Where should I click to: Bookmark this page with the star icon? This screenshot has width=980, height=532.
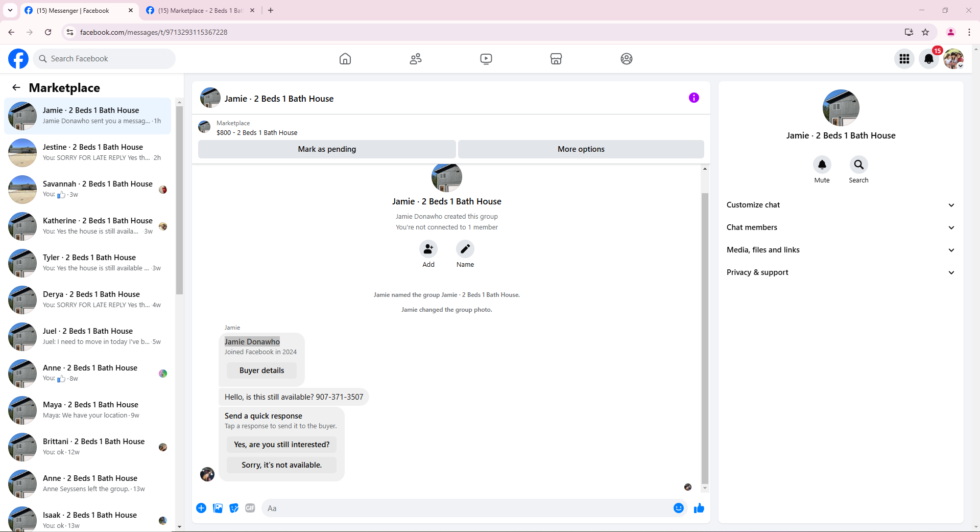pos(925,32)
